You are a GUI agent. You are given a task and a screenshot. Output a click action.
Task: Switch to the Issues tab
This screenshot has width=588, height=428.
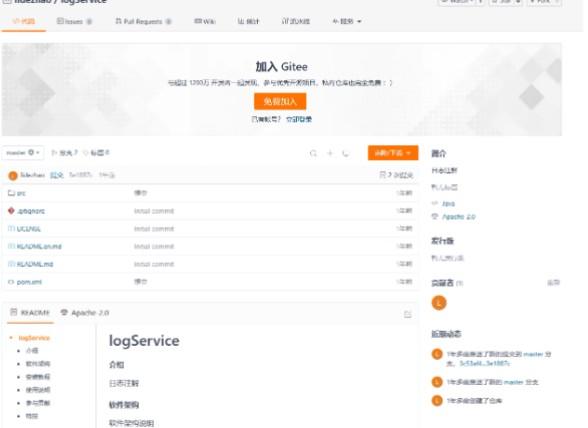(74, 21)
